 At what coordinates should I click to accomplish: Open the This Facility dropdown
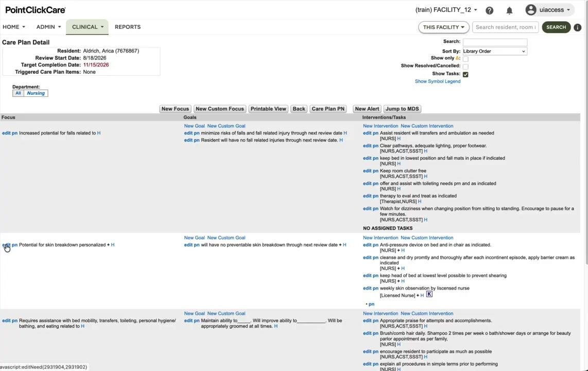(444, 27)
